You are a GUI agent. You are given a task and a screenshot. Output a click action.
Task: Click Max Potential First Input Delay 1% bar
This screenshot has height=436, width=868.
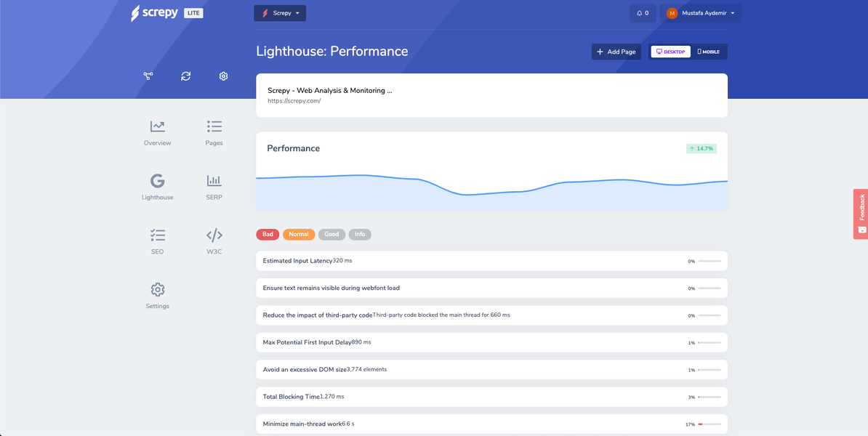click(x=709, y=342)
